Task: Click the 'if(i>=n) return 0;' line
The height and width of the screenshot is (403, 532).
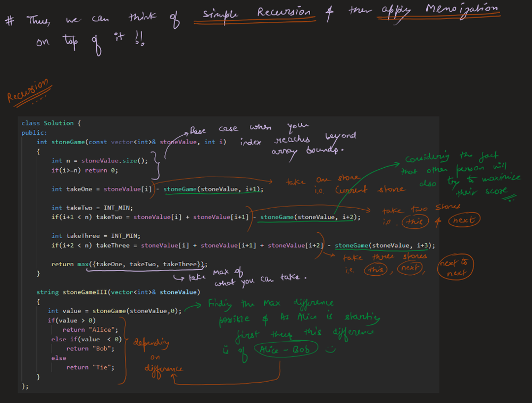Action: pyautogui.click(x=85, y=170)
